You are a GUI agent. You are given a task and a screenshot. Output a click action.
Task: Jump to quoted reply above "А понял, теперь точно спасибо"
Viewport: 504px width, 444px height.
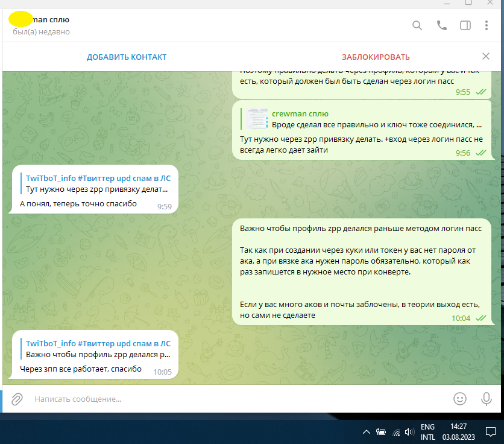pos(95,184)
